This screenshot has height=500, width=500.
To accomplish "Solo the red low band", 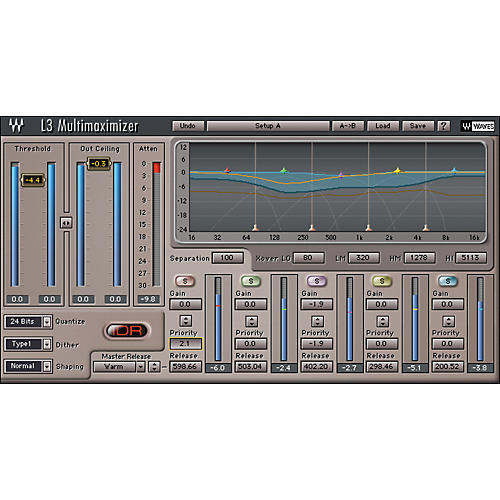I will click(x=185, y=281).
